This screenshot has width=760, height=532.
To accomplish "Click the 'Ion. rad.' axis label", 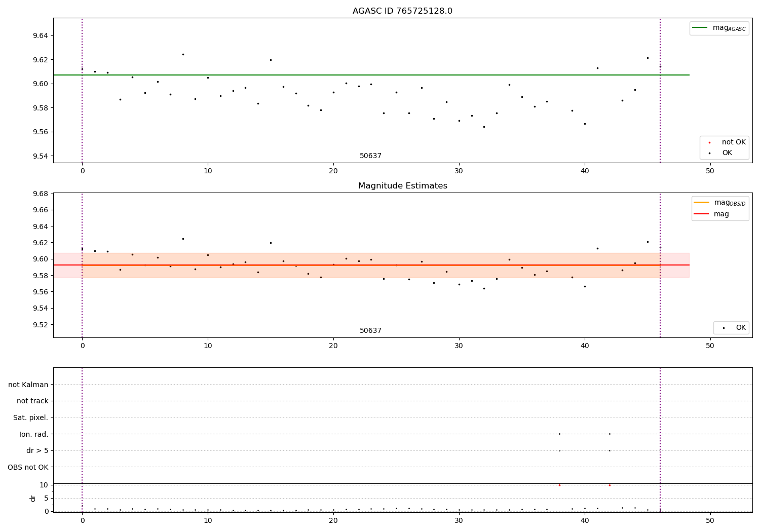I will click(34, 434).
